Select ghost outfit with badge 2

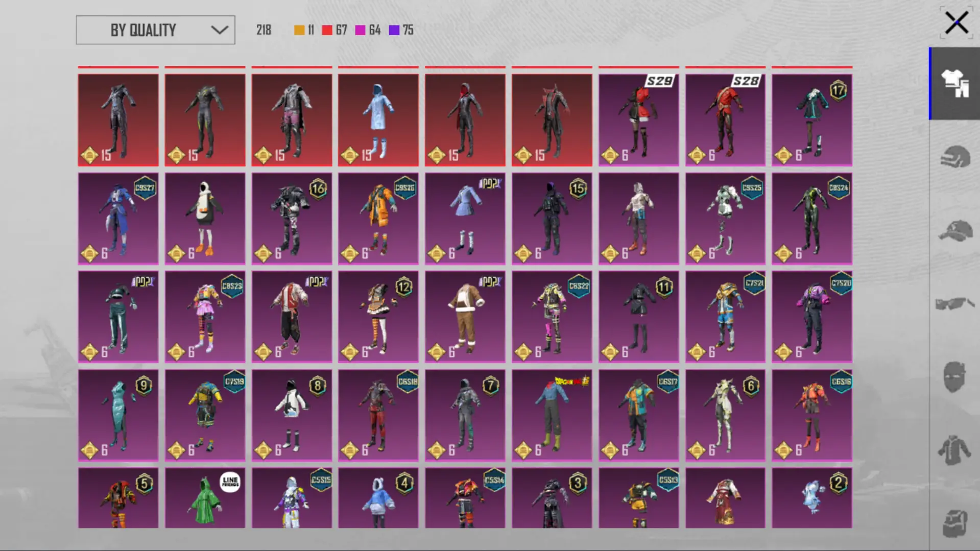tap(812, 498)
